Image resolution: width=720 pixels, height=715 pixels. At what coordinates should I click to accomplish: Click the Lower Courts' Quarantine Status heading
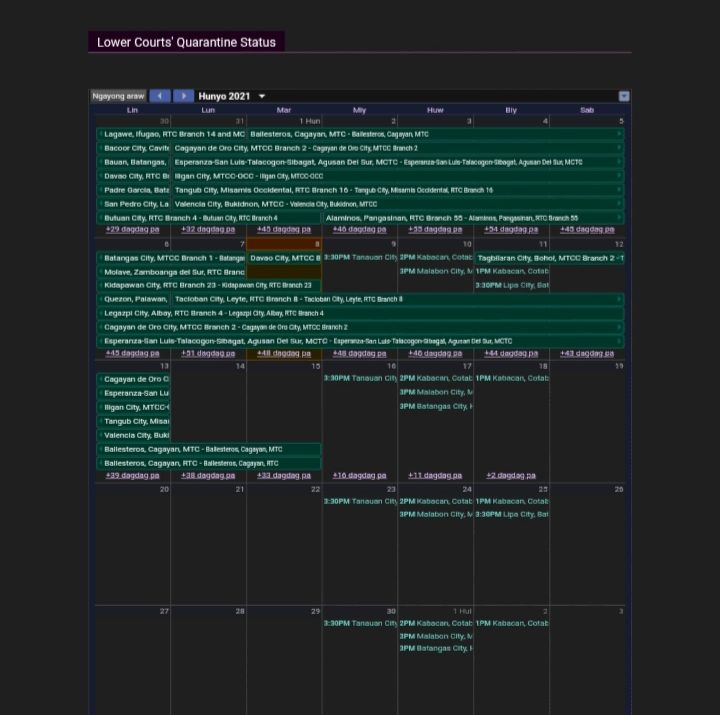(x=186, y=42)
